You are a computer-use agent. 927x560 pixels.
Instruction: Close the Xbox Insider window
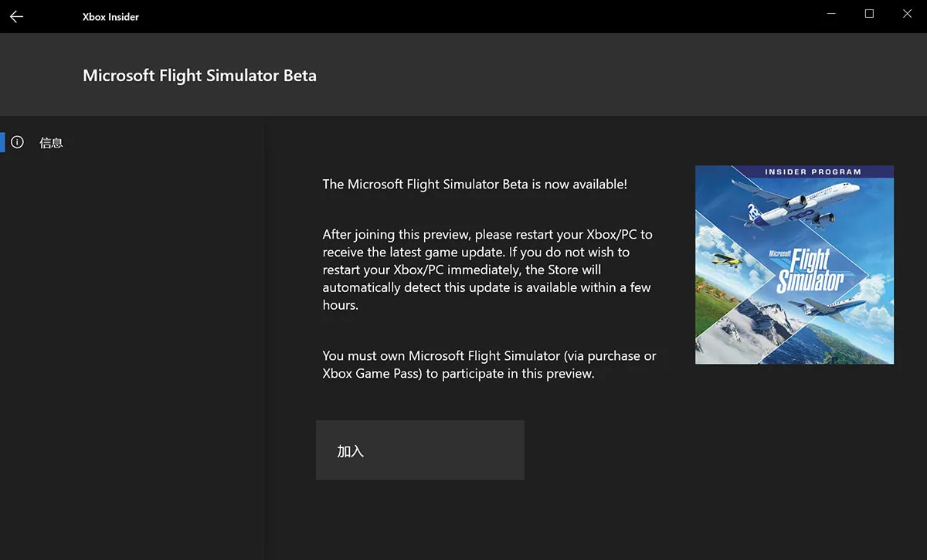click(908, 15)
